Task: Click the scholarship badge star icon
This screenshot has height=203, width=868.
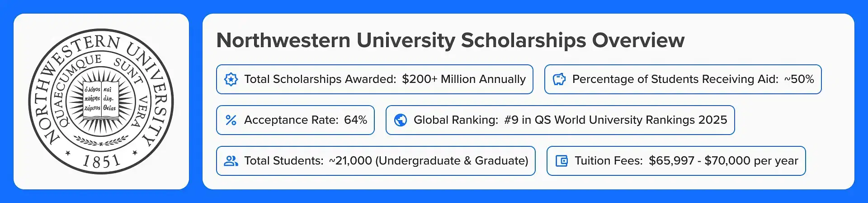Action: pos(231,79)
